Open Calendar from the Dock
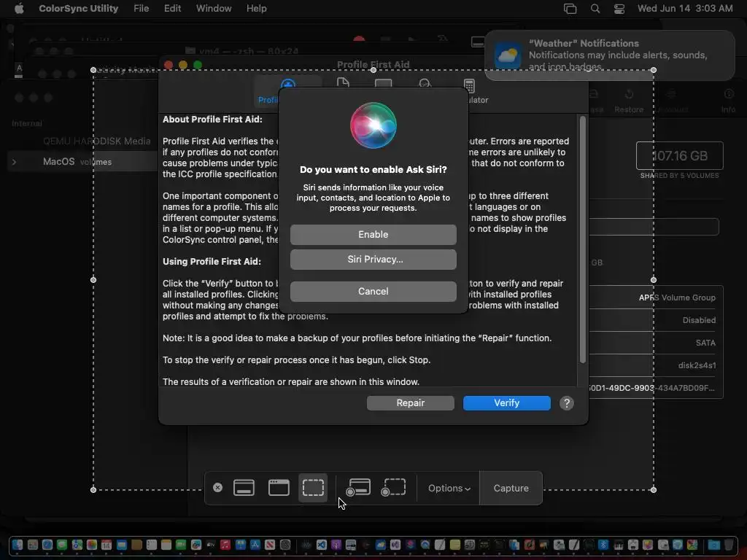 [x=107, y=545]
